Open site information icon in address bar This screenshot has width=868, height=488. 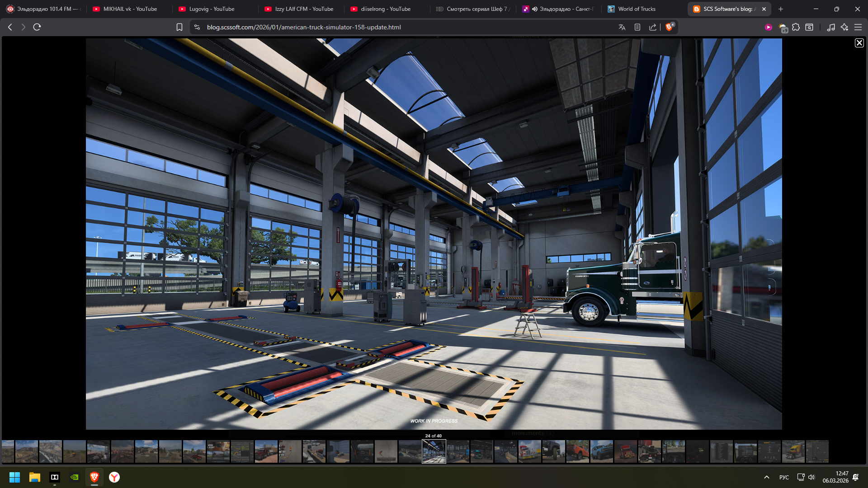click(197, 27)
